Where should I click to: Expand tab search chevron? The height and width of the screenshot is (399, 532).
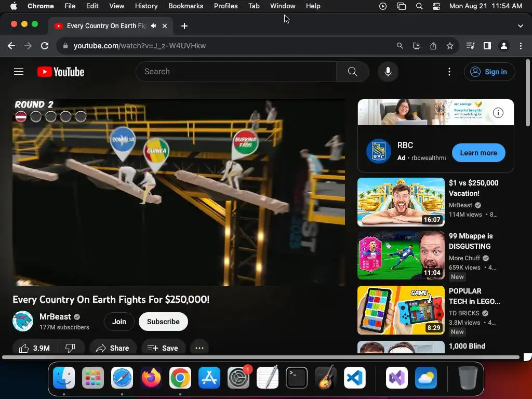point(521,26)
